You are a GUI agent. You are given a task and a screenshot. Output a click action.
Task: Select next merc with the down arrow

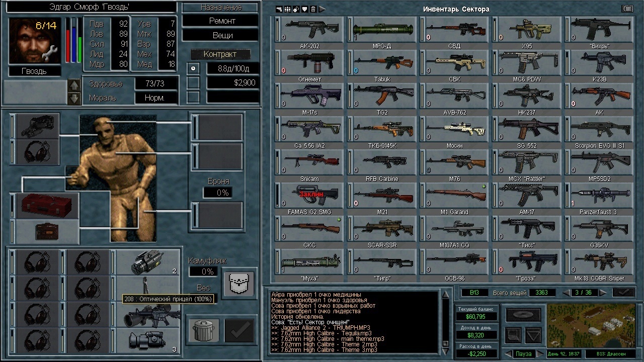coord(74,99)
